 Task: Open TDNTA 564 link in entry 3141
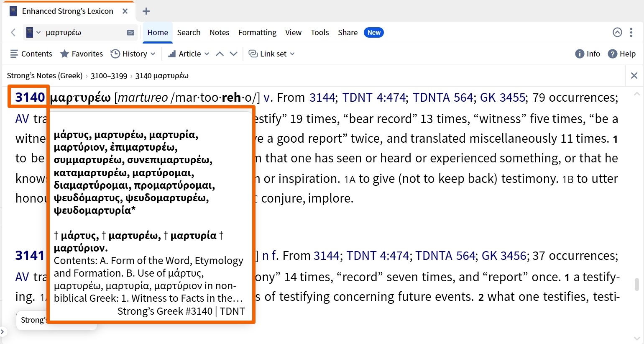(x=445, y=256)
